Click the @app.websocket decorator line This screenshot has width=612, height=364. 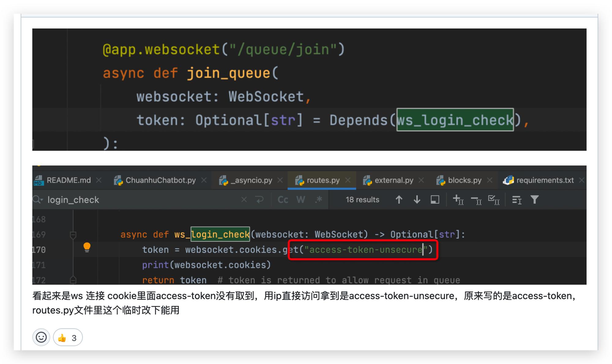click(x=224, y=50)
